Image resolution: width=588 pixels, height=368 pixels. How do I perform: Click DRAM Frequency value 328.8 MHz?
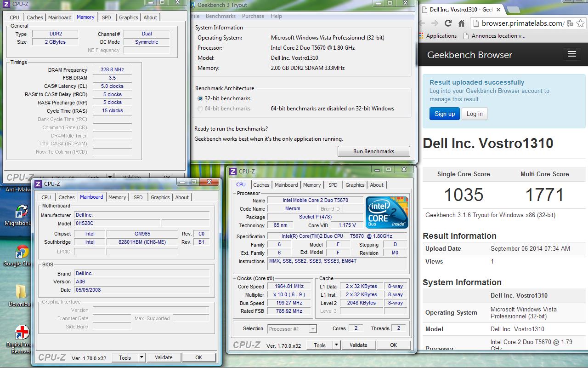click(113, 70)
